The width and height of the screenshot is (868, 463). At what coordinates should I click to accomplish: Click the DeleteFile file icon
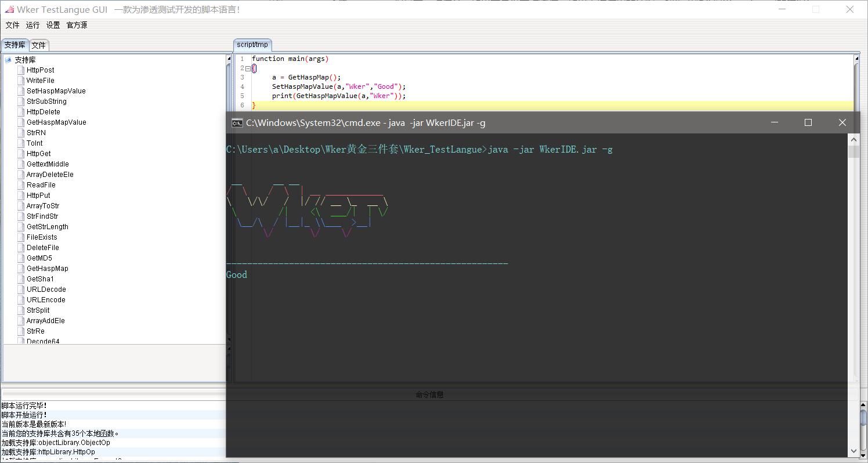(x=21, y=248)
